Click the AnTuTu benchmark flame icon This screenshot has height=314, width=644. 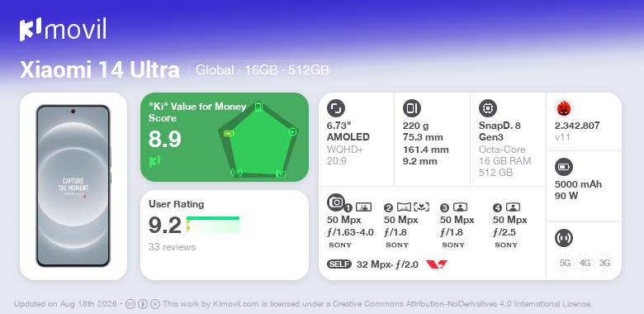(564, 108)
